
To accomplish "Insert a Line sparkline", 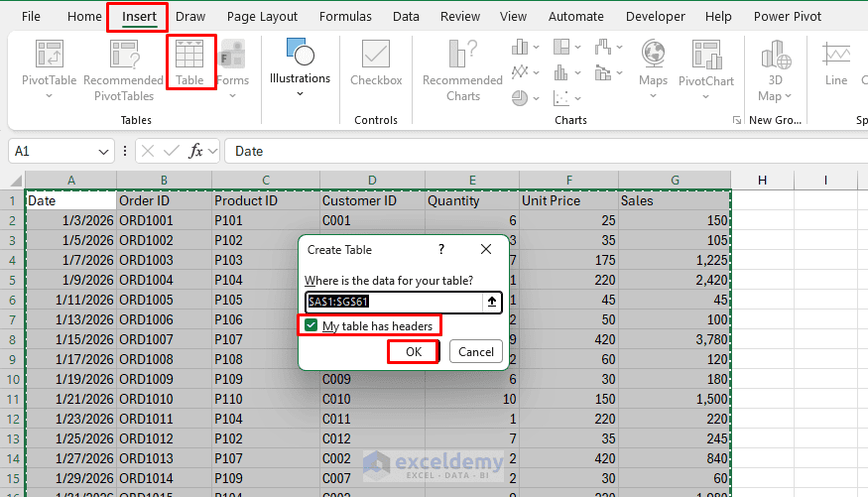I will pyautogui.click(x=836, y=62).
